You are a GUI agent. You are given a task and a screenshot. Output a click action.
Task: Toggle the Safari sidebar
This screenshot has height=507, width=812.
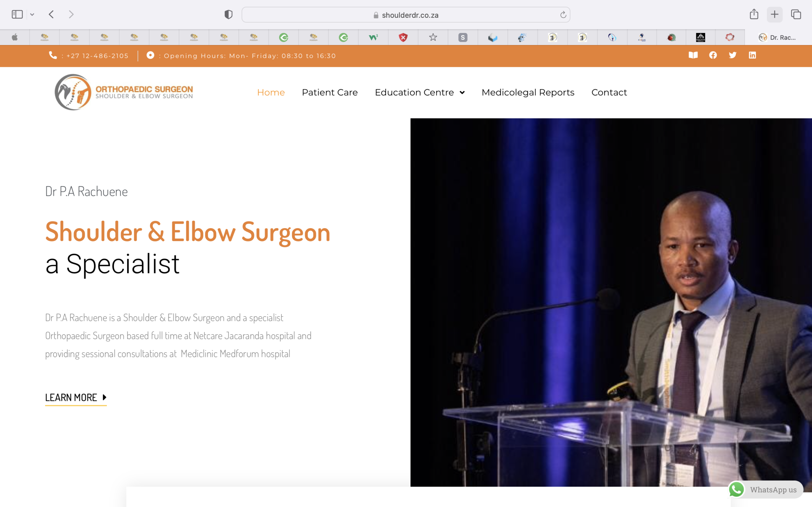point(17,15)
